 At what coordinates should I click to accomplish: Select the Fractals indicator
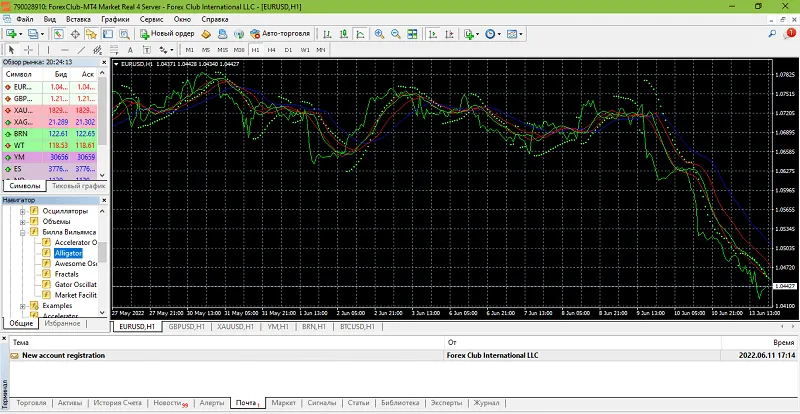click(66, 274)
